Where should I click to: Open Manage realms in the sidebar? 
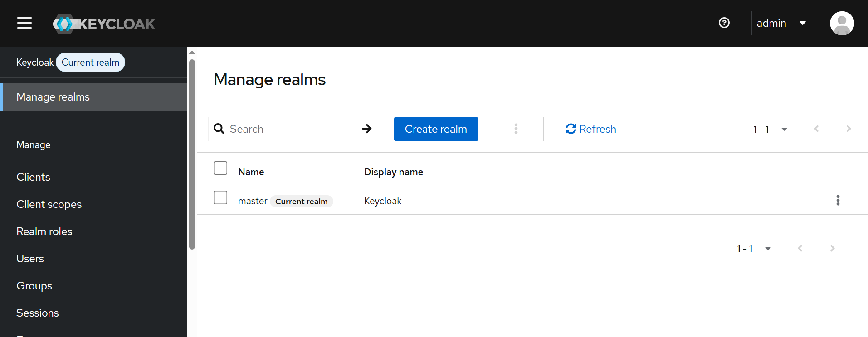click(93, 97)
